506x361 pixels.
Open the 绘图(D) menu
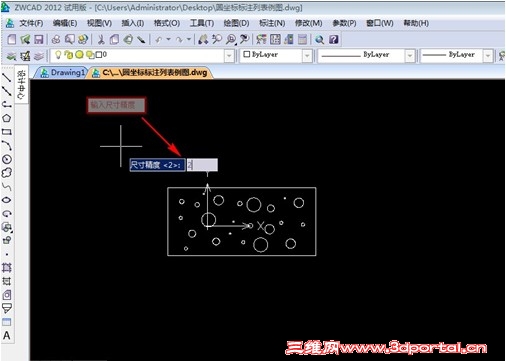coord(236,23)
